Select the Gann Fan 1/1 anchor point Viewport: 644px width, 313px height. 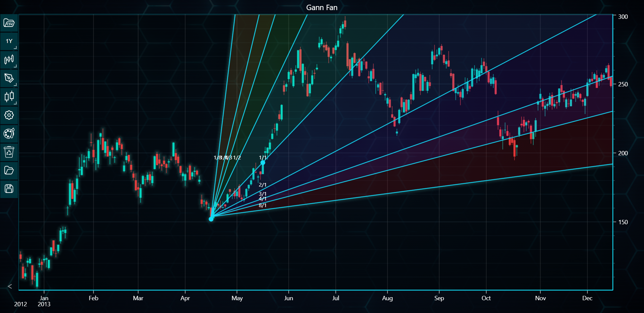[x=263, y=163]
